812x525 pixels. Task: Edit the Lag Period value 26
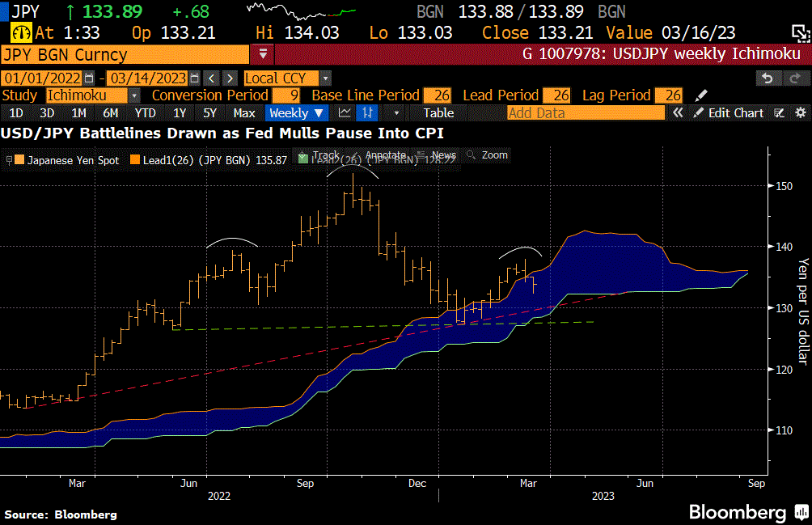(x=669, y=95)
